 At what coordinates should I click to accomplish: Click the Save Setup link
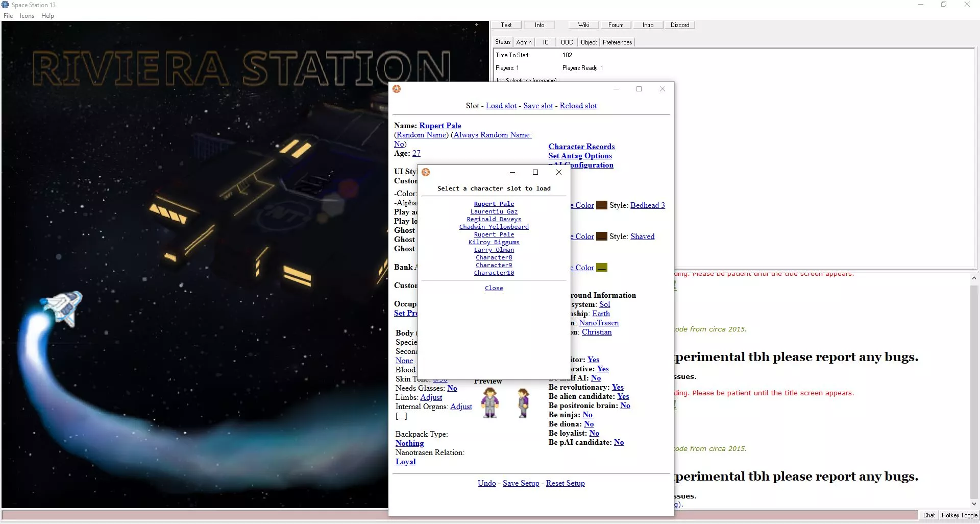521,483
